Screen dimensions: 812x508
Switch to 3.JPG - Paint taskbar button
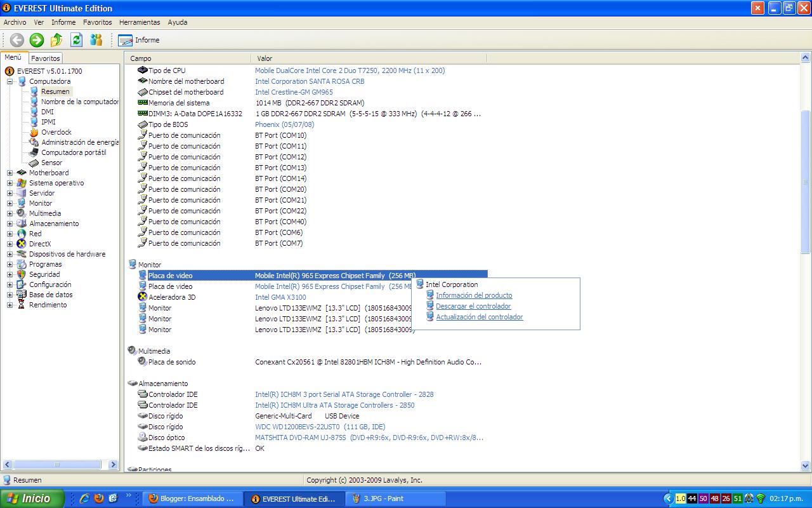pyautogui.click(x=396, y=498)
